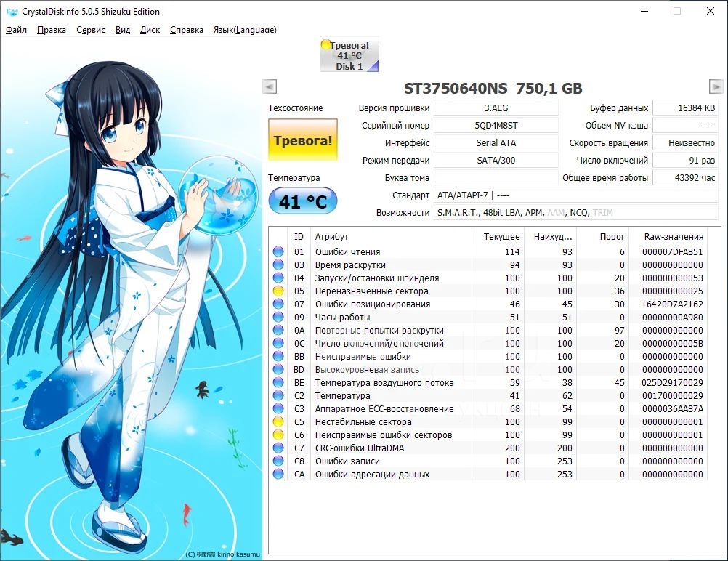This screenshot has width=728, height=561.
Task: Select attribute text CRC-ошибки UltraDMA
Action: click(x=360, y=448)
